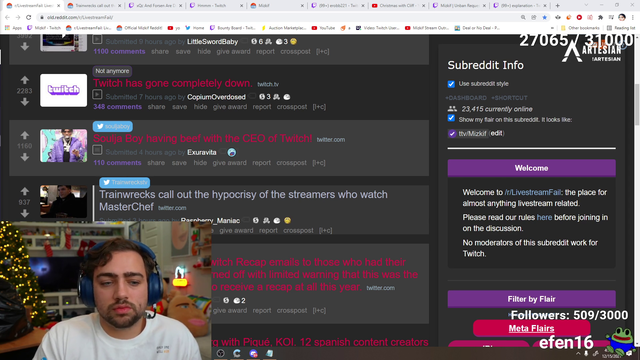
Task: Open the red circular extension icon in the toolbar
Action: pyautogui.click(x=579, y=17)
